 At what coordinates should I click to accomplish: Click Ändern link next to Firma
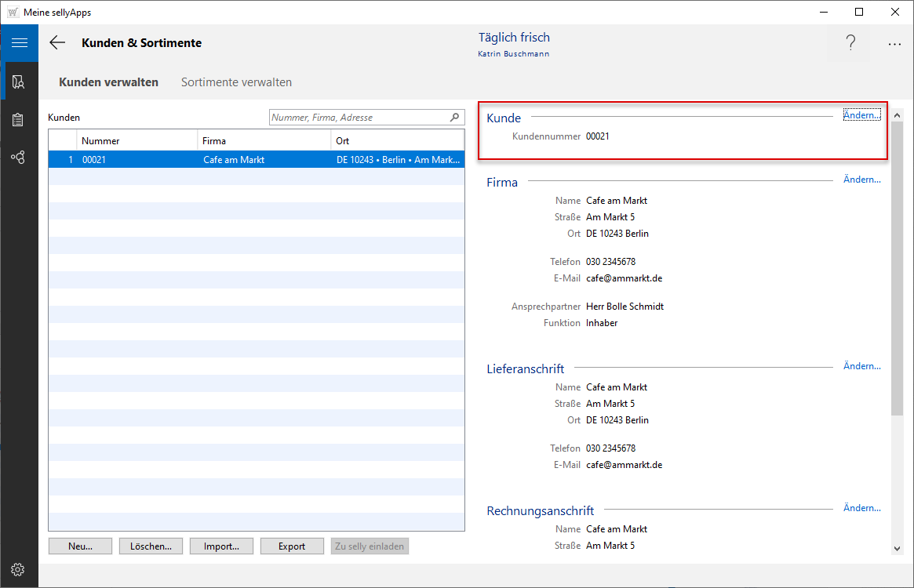[861, 180]
